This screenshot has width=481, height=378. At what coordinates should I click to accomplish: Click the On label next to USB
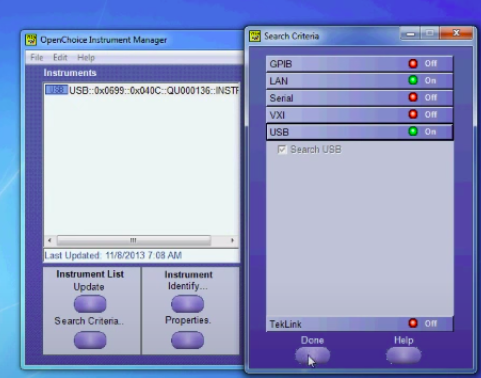point(430,131)
